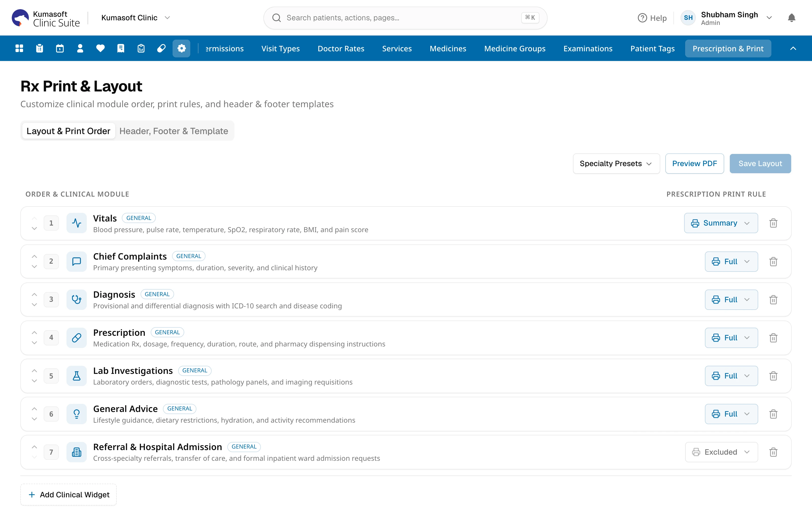This screenshot has width=812, height=508.
Task: Move Referral & Hospital Admission up
Action: [34, 447]
